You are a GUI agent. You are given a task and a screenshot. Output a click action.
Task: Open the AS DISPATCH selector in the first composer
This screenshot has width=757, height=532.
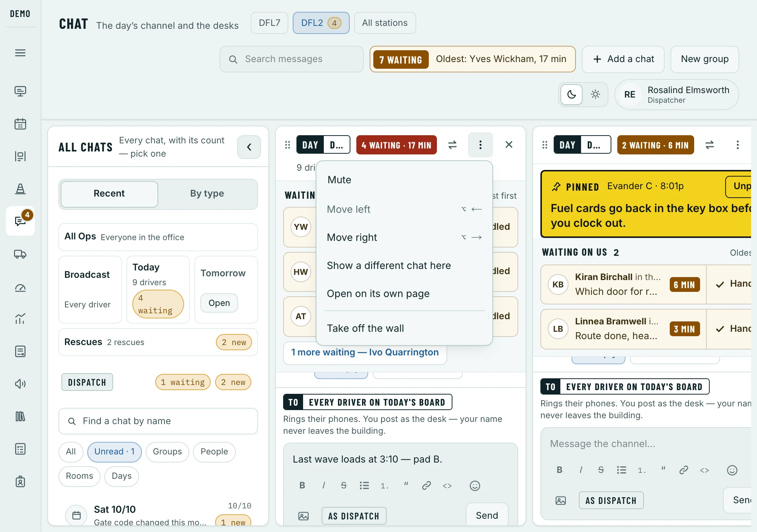pos(354,516)
